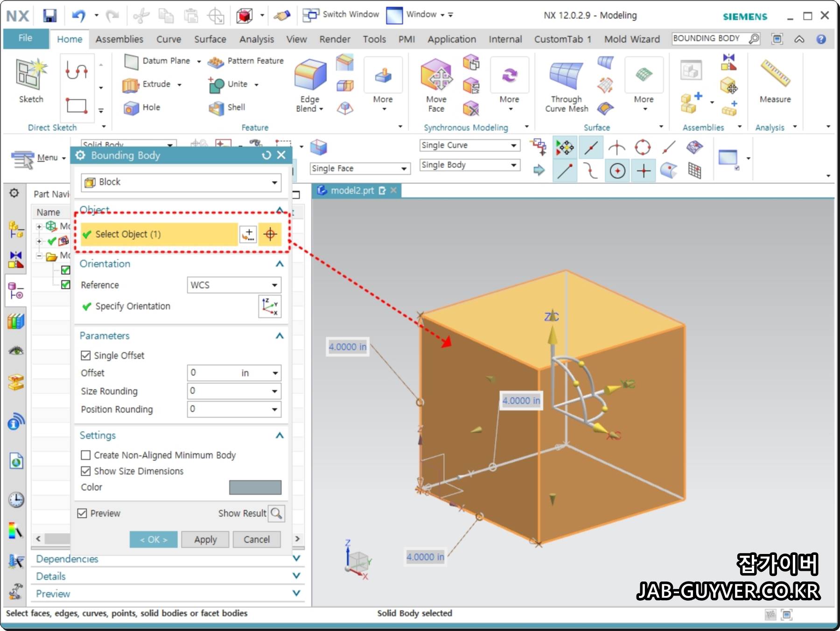Toggle the point on curve snap

[x=669, y=148]
